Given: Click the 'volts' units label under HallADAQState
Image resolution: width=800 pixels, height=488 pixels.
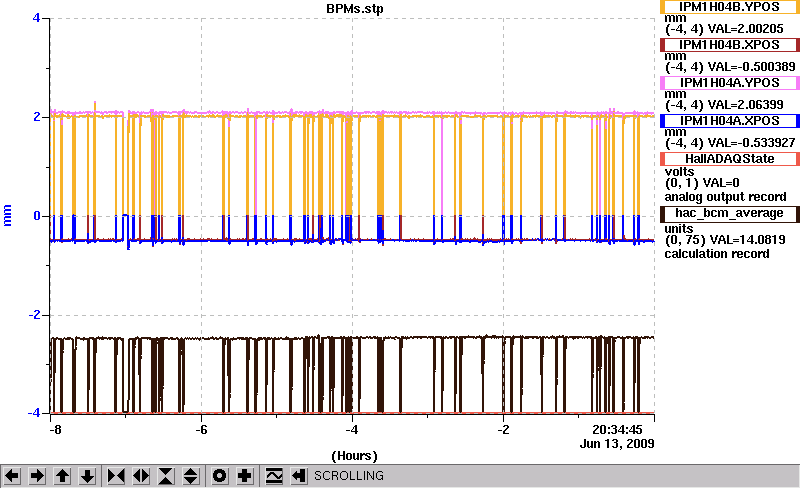Looking at the screenshot, I should (679, 172).
